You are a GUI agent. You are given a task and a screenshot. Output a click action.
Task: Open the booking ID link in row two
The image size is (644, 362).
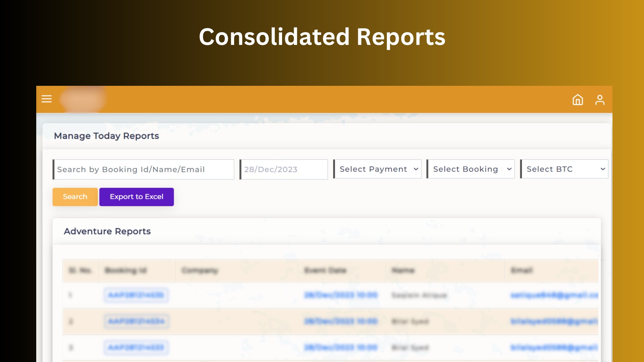coord(136,321)
